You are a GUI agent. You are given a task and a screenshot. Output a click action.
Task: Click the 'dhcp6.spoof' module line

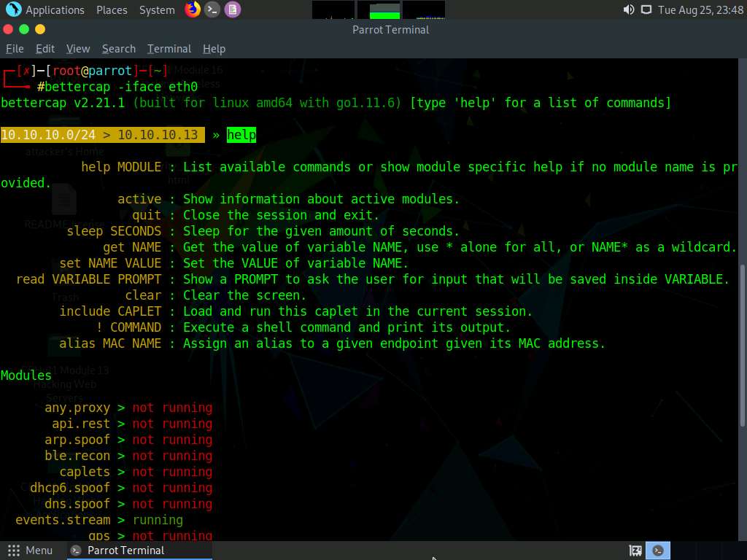[x=121, y=488]
